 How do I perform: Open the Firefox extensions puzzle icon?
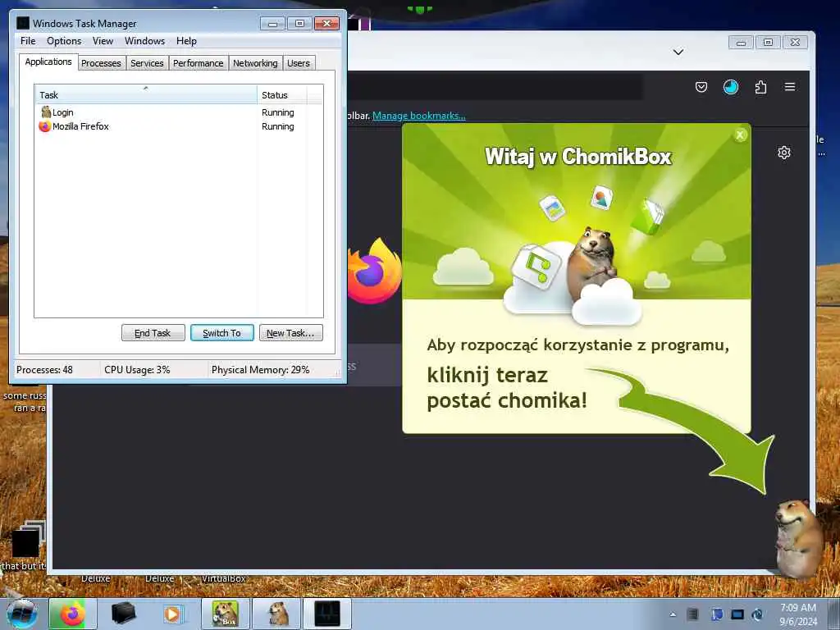pyautogui.click(x=760, y=87)
